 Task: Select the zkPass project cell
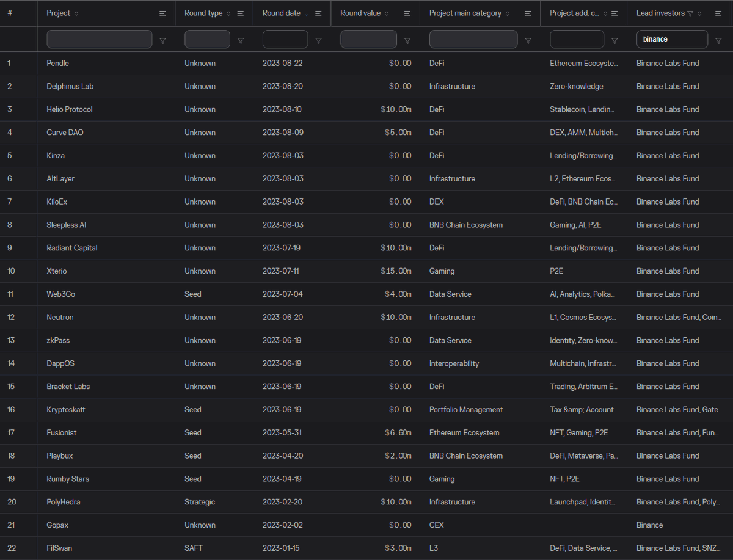106,340
